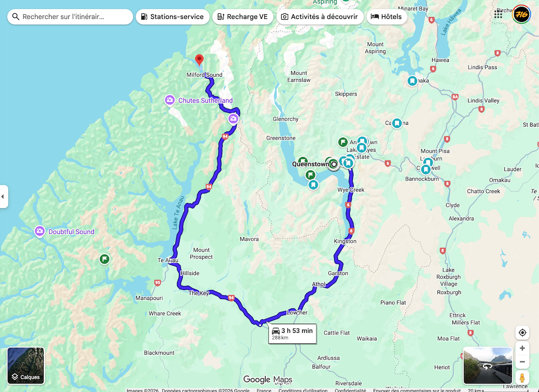Viewport: 539px width, 392px height.
Task: Click the route search input field
Action: pyautogui.click(x=70, y=17)
